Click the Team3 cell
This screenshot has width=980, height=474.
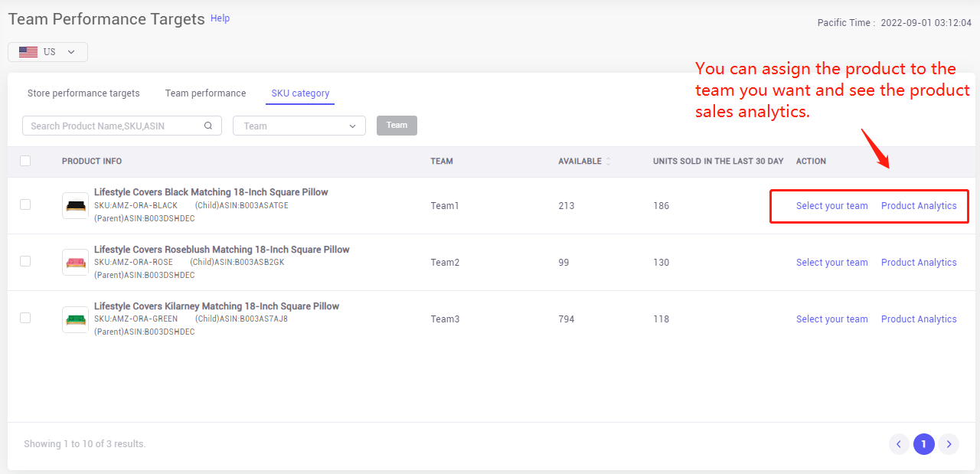pos(445,319)
